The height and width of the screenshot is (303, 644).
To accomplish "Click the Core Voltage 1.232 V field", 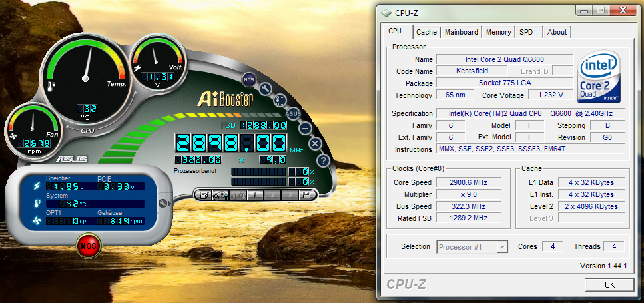I will click(550, 95).
